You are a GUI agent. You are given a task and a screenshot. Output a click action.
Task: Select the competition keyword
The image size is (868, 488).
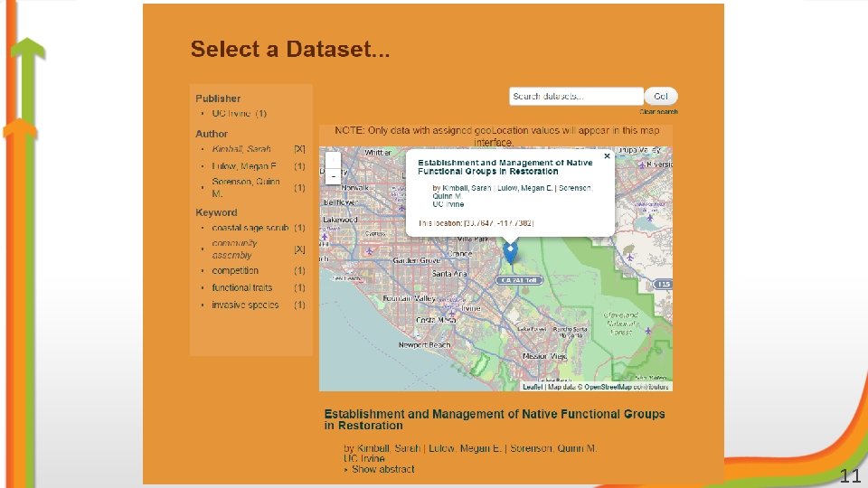click(235, 270)
